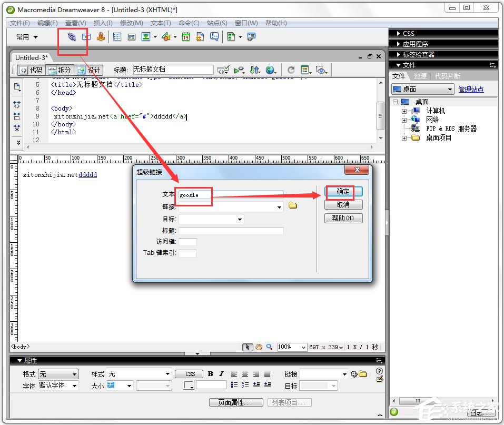Toggle italic formatting in the Properties panel
The width and height of the screenshot is (504, 425).
[221, 373]
